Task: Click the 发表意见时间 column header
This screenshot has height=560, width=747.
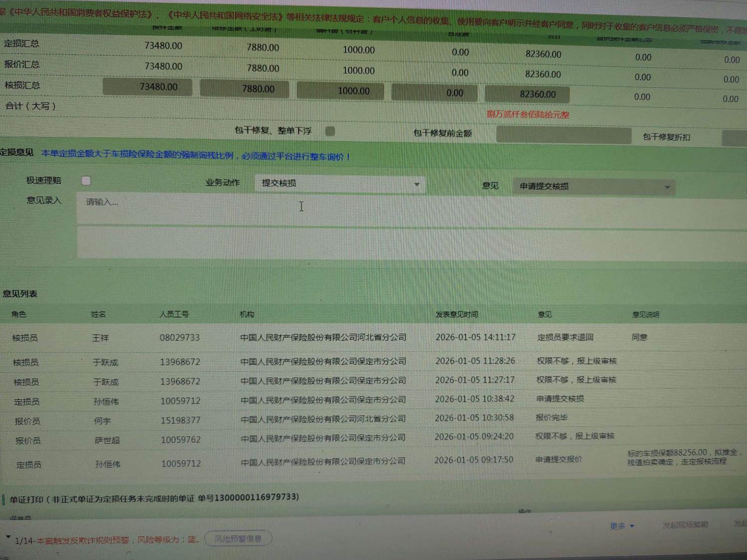Action: tap(456, 315)
